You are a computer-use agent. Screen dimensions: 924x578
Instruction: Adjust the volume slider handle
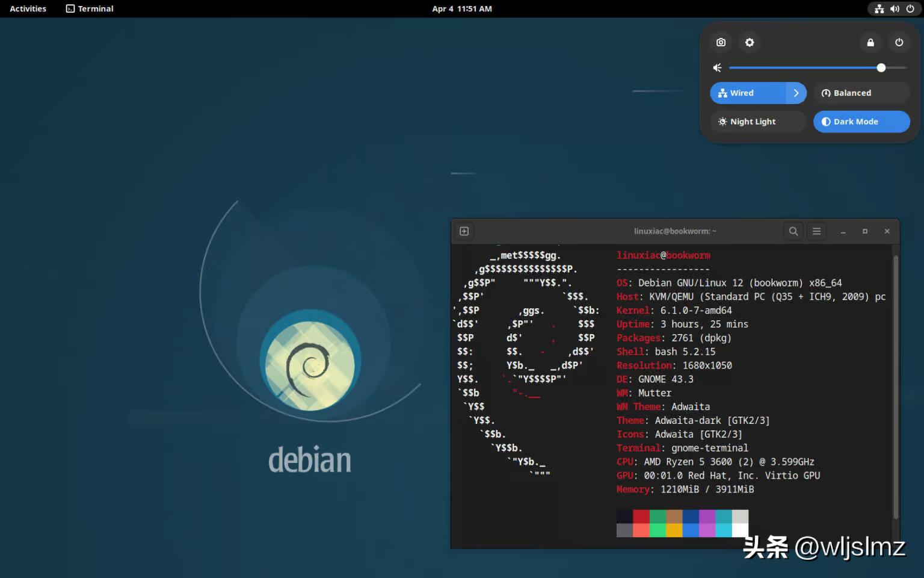[881, 68]
